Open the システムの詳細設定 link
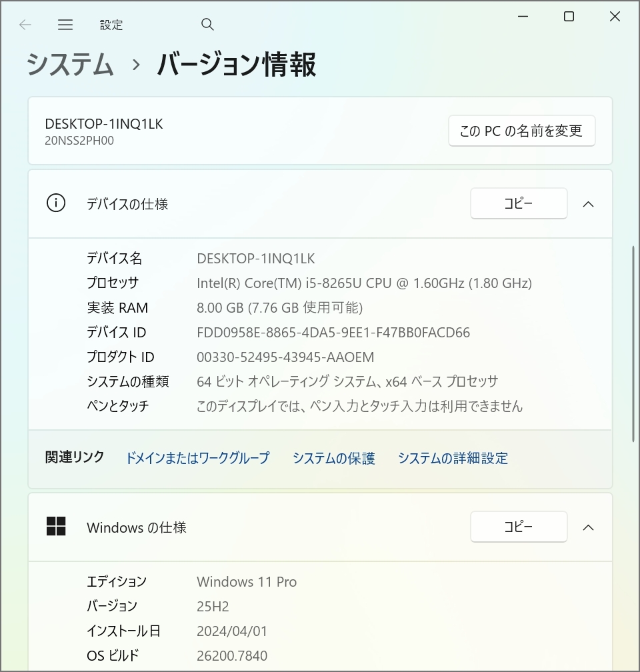Viewport: 640px width, 672px height. (x=453, y=458)
